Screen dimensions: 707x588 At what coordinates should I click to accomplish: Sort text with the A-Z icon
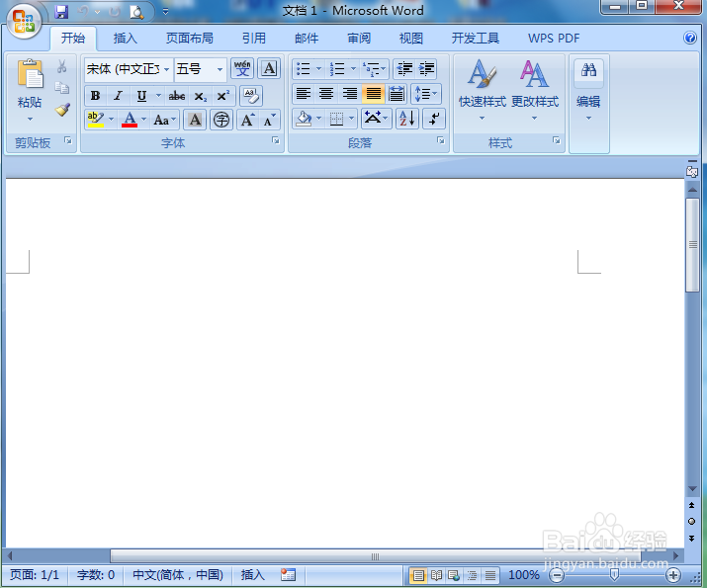407,119
